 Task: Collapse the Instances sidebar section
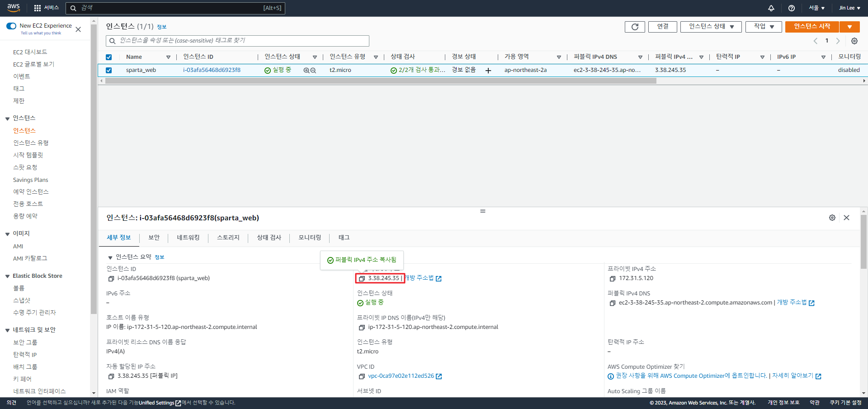[7, 119]
